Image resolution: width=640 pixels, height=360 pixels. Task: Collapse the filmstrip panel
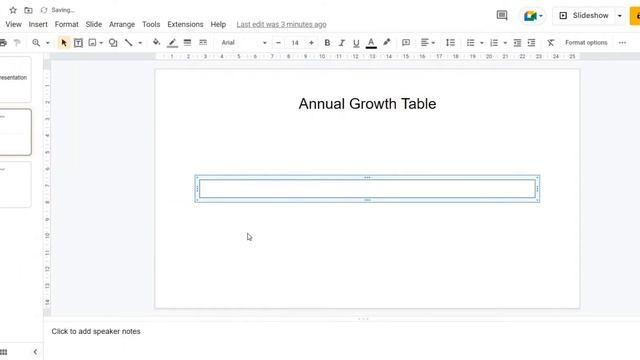[x=35, y=352]
